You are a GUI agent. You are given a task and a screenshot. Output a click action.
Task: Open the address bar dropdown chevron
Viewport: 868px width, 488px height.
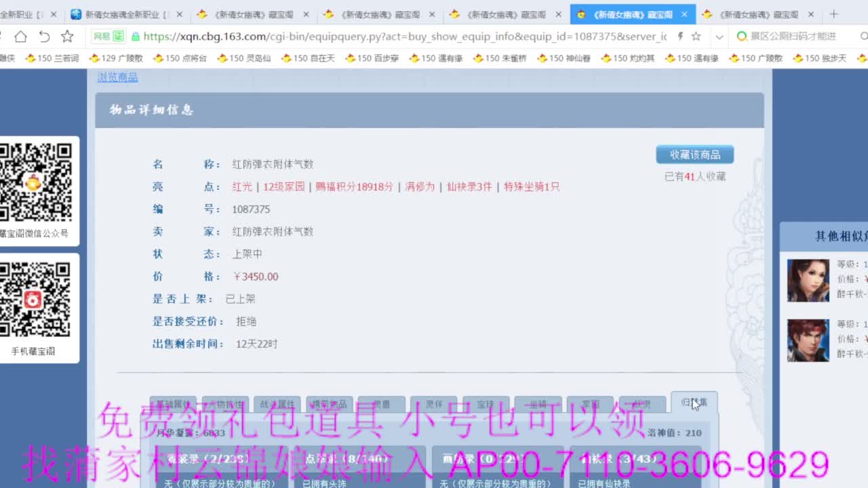[x=721, y=36]
